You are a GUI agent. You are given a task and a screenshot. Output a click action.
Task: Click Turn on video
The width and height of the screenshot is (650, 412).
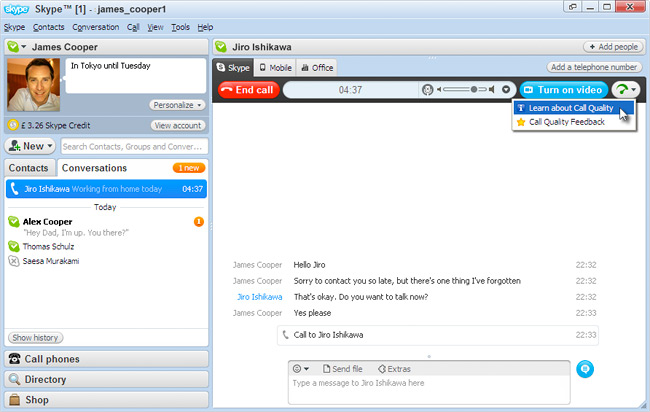pyautogui.click(x=564, y=90)
